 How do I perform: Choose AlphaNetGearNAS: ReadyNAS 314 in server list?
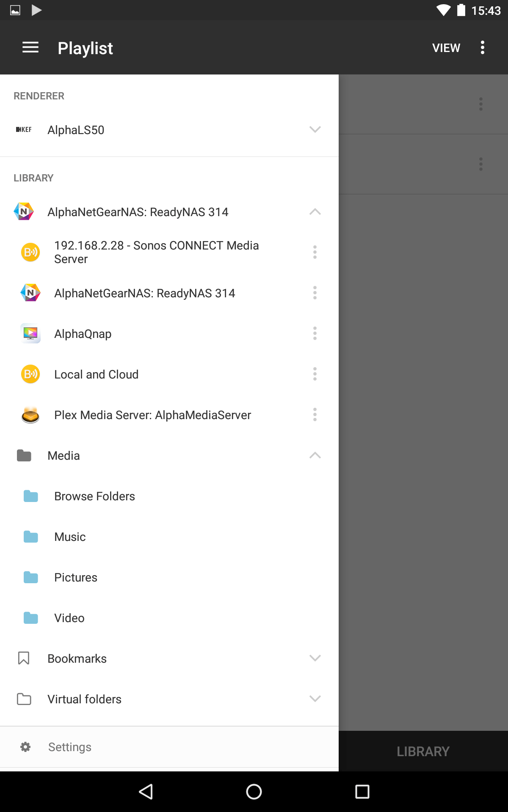[x=145, y=293]
